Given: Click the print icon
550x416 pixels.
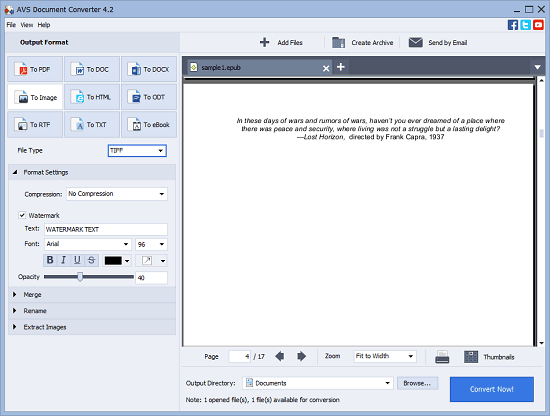Looking at the screenshot, I should [442, 357].
